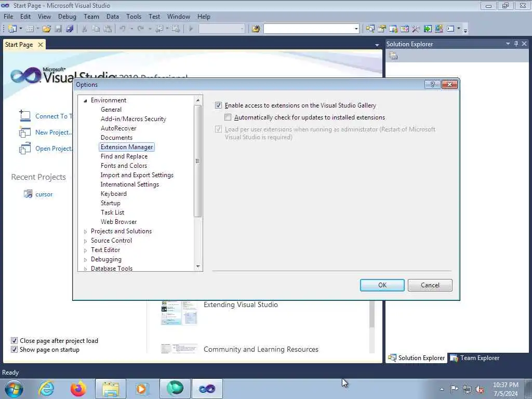Viewport: 532px width, 399px height.
Task: Toggle Close page after project load checkbox
Action: tap(14, 340)
